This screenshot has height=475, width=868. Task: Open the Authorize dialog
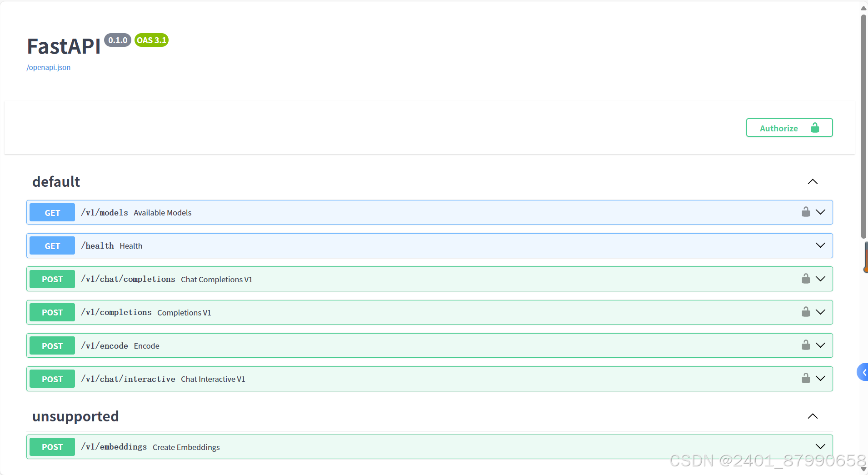click(x=789, y=128)
